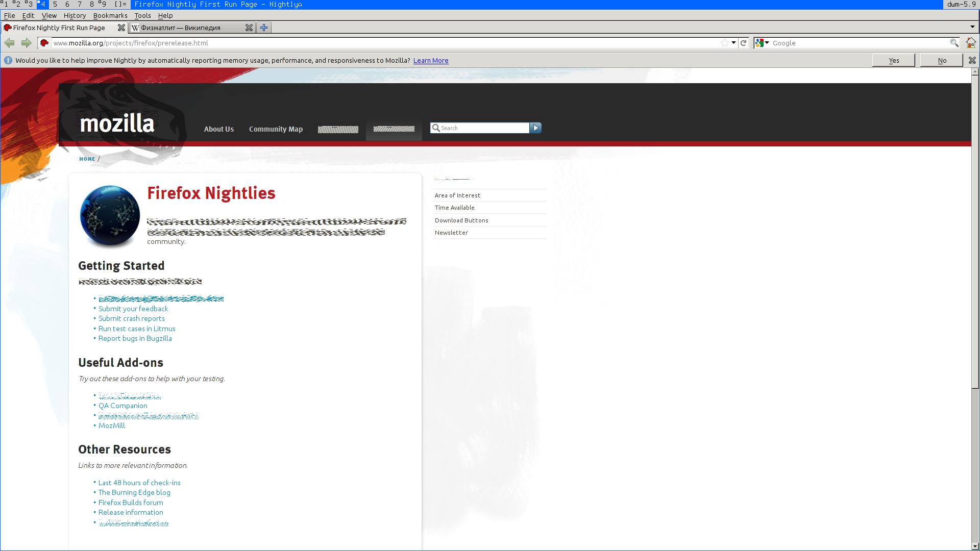This screenshot has width=980, height=551.
Task: Open the list all tabs dropdown
Action: [972, 27]
